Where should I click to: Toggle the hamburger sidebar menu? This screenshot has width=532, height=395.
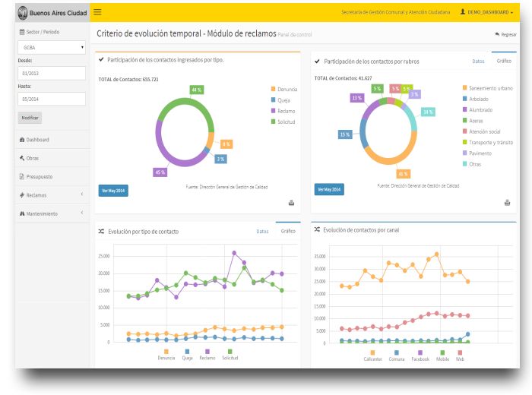pos(97,12)
